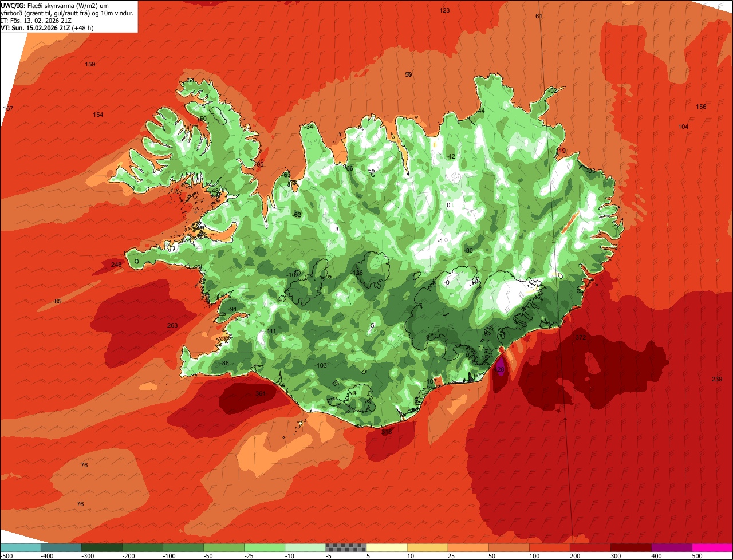The width and height of the screenshot is (733, 560).
Task: Click the "372" value southeast of Iceland
Action: [x=581, y=337]
